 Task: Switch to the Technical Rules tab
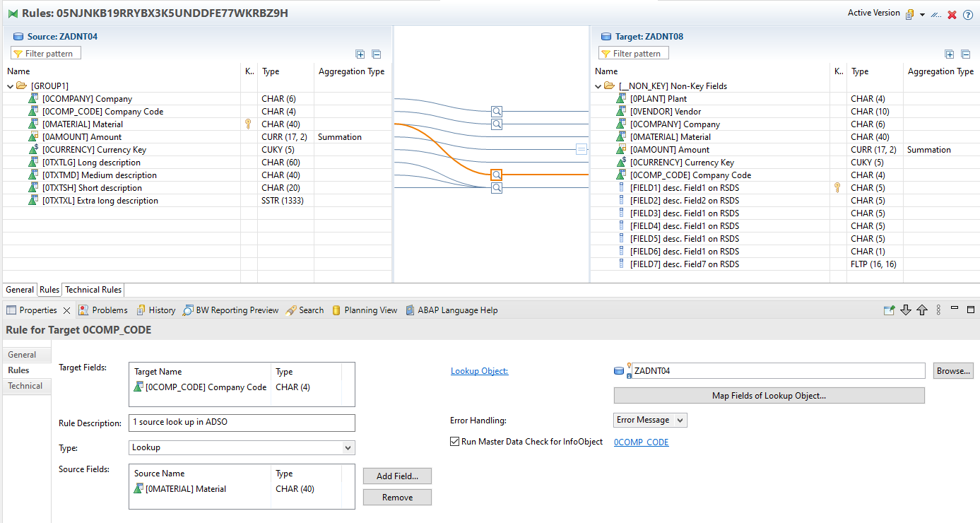coord(93,290)
